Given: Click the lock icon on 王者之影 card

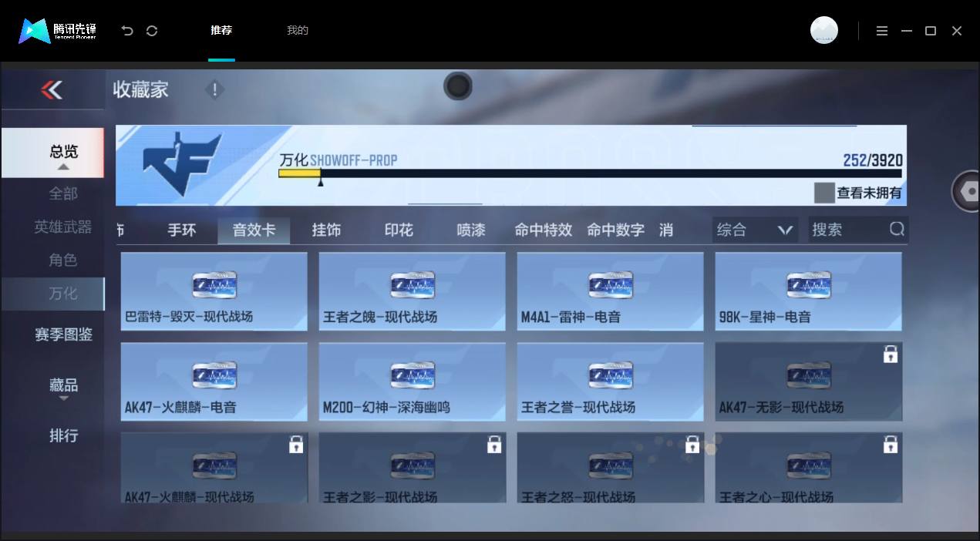Looking at the screenshot, I should pyautogui.click(x=494, y=445).
